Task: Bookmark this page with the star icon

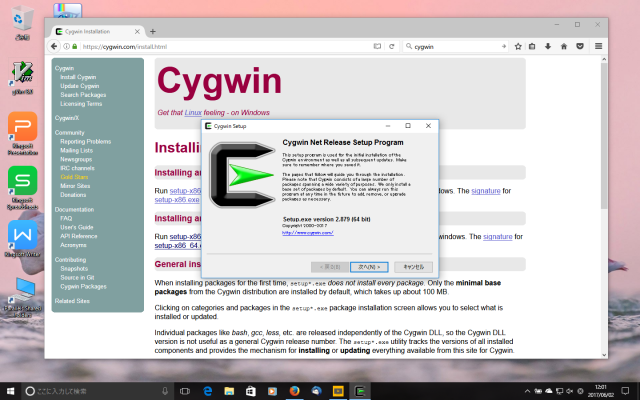Action: (518, 47)
